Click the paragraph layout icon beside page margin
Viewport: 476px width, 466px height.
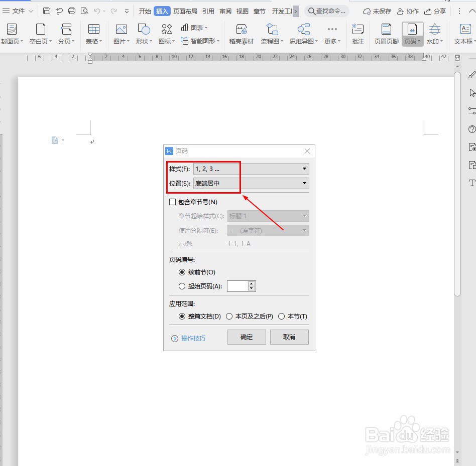click(x=57, y=140)
